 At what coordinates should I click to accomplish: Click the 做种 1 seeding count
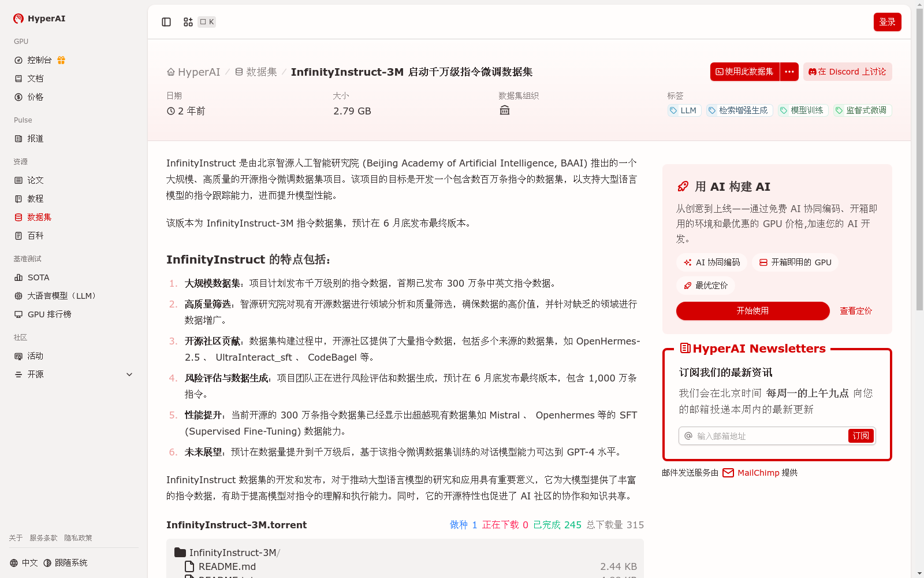click(463, 525)
